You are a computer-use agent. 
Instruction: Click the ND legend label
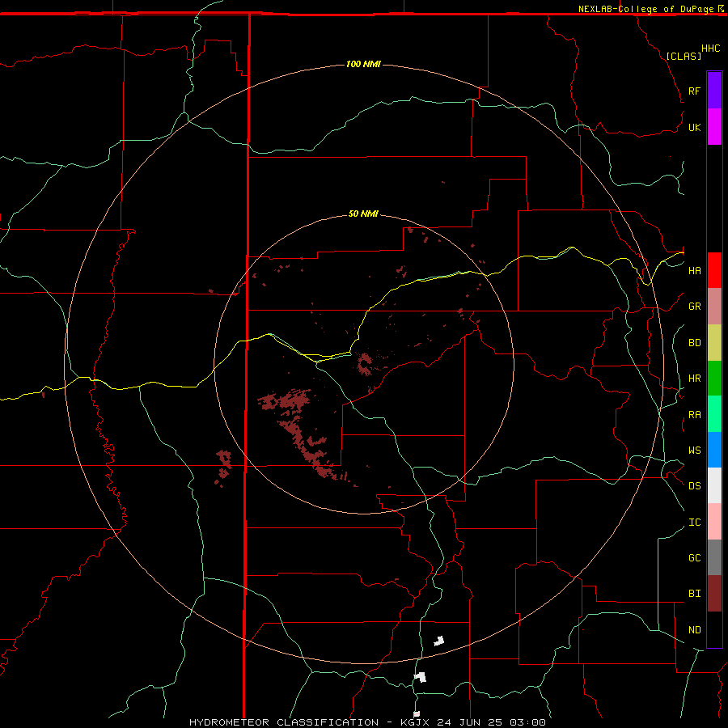click(x=694, y=630)
